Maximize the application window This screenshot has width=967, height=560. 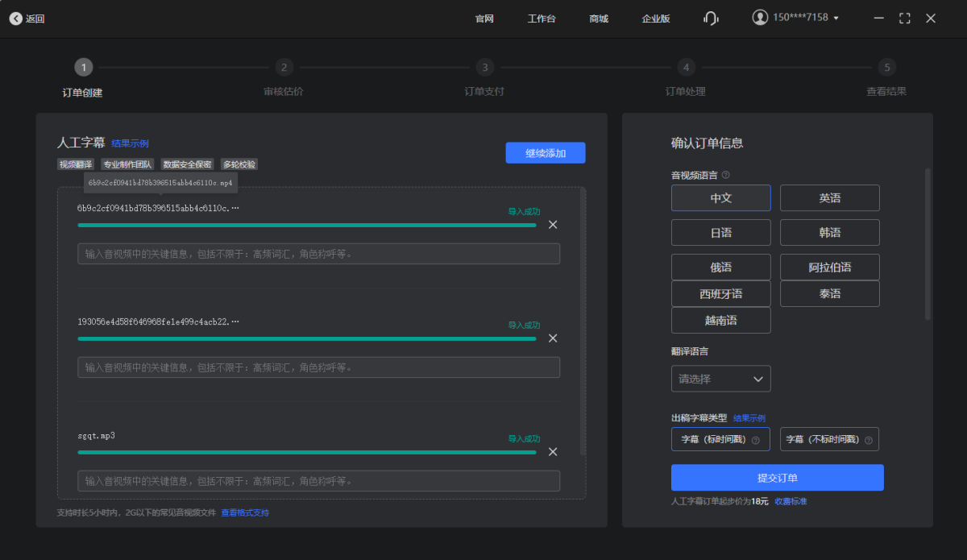tap(905, 18)
